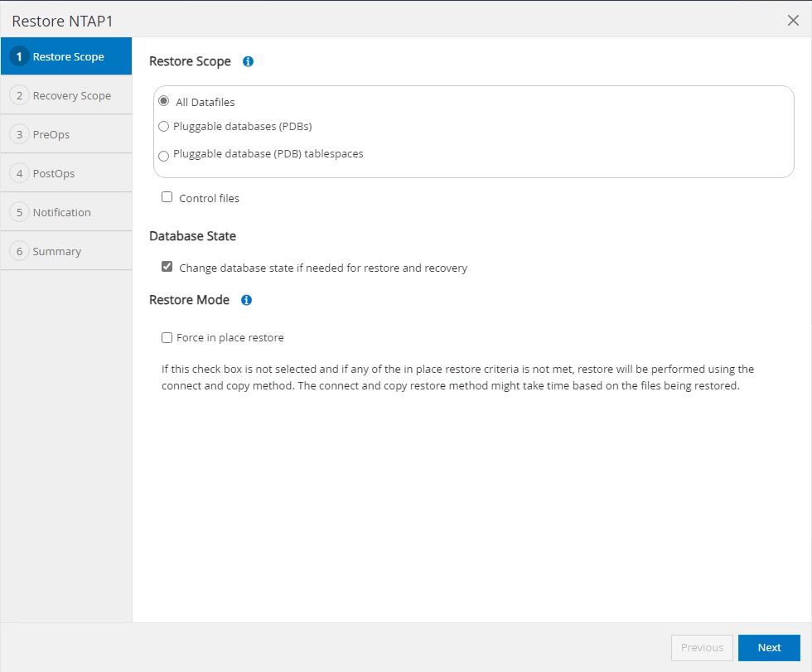Go to the PreOps step
The image size is (812, 672).
pyautogui.click(x=51, y=134)
